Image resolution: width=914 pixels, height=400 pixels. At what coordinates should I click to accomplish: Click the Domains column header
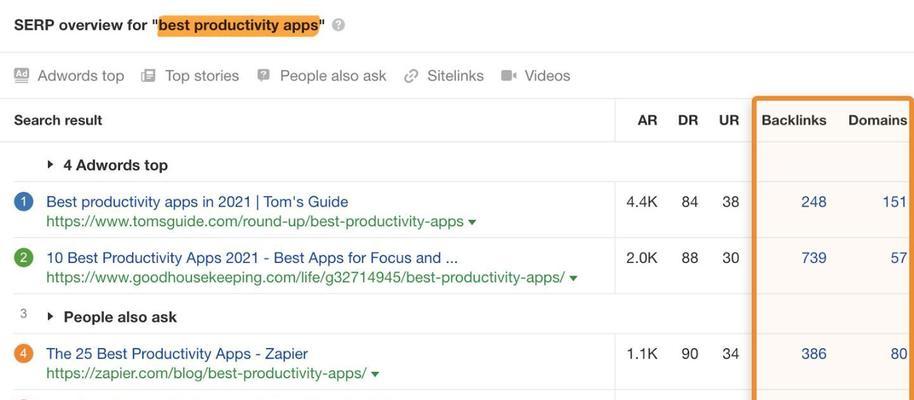click(877, 120)
